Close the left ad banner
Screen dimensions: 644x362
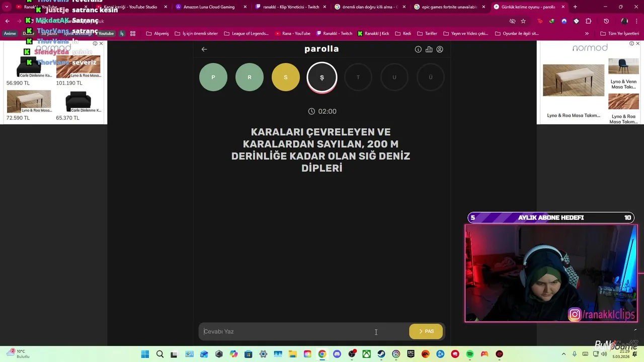click(x=101, y=44)
